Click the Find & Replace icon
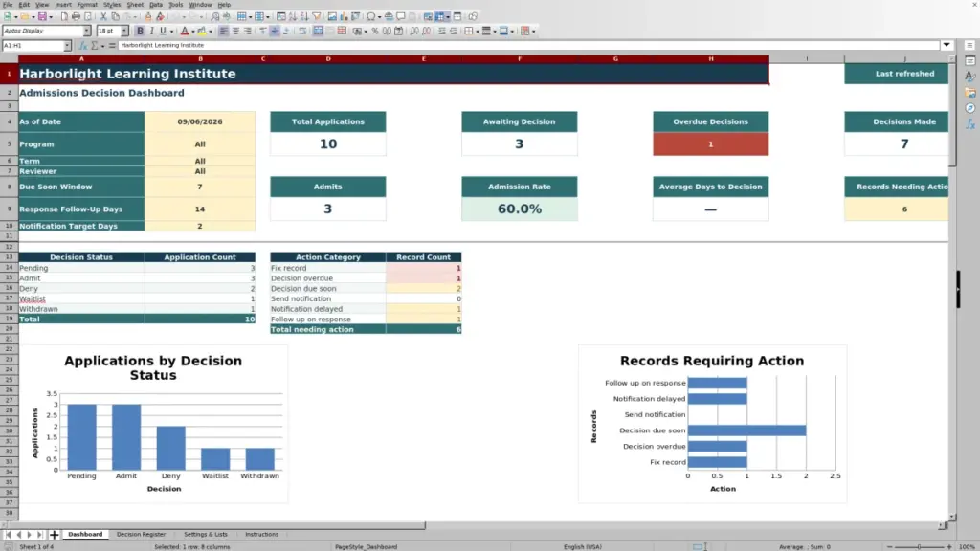The image size is (980, 551). [x=214, y=16]
